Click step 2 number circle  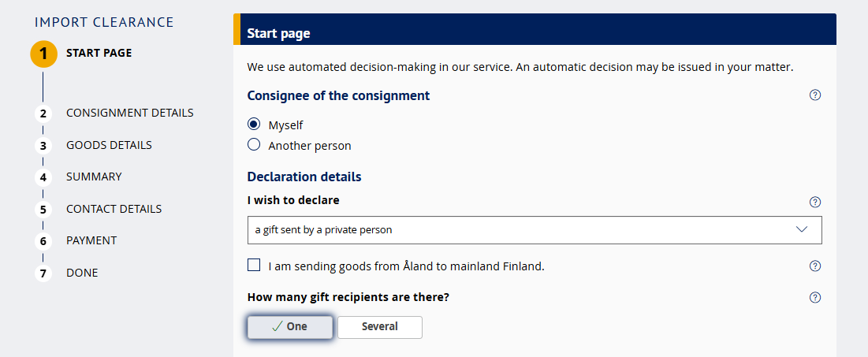(43, 113)
